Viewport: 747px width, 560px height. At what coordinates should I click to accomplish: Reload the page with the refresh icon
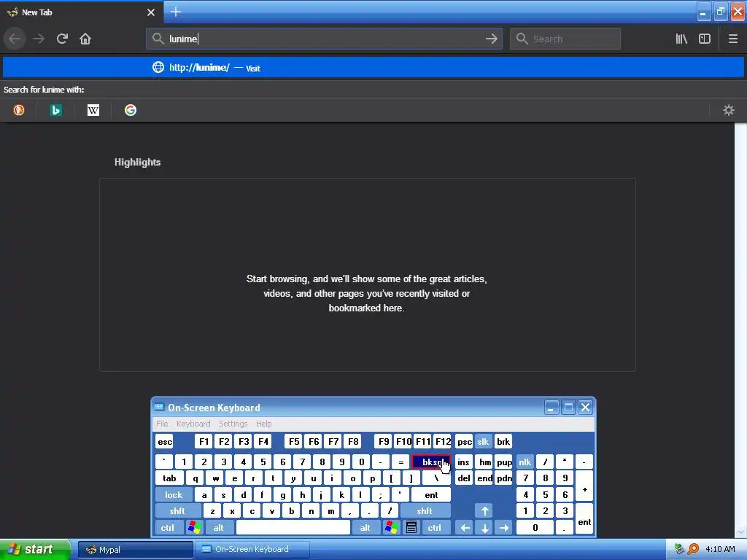tap(62, 39)
